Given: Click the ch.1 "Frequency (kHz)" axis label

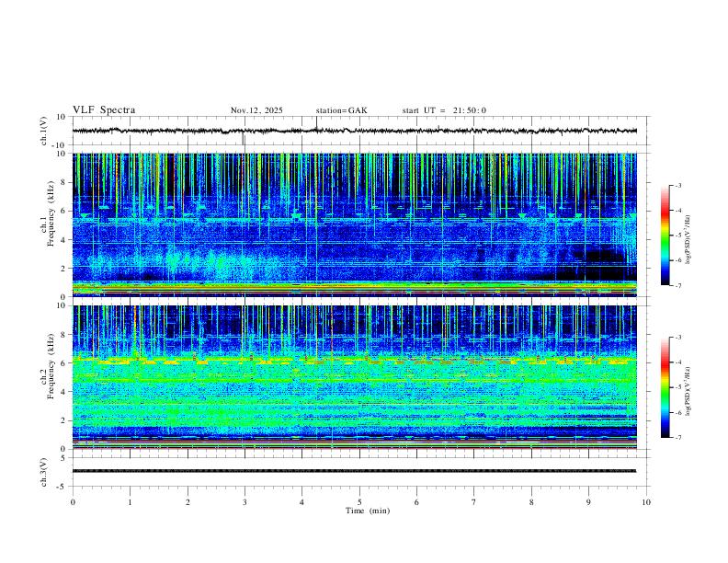Looking at the screenshot, I should click(x=51, y=213).
